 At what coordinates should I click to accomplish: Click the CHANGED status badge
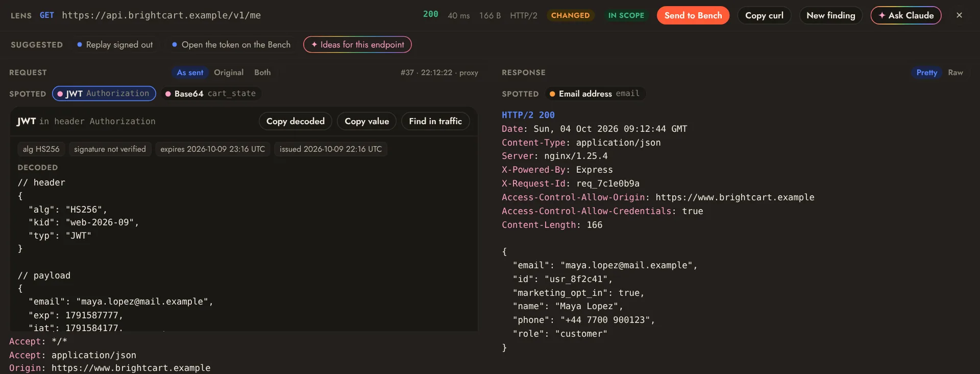coord(570,15)
